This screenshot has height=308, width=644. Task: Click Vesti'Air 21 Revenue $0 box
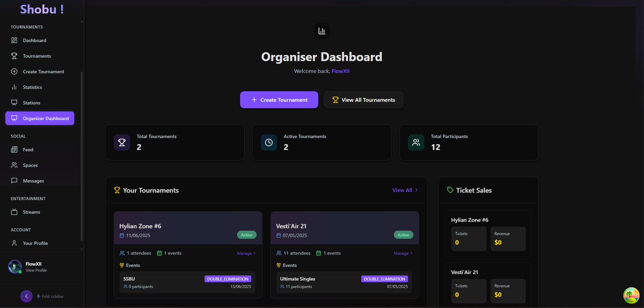(x=508, y=291)
